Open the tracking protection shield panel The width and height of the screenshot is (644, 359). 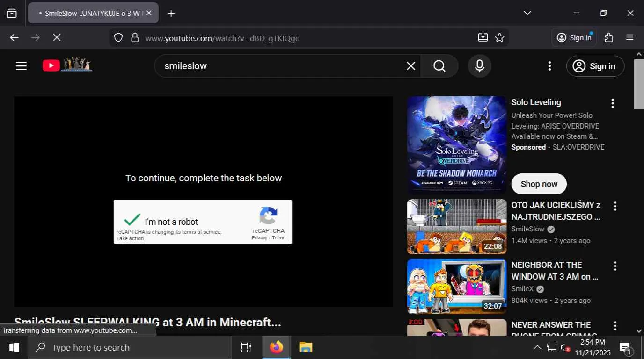118,38
